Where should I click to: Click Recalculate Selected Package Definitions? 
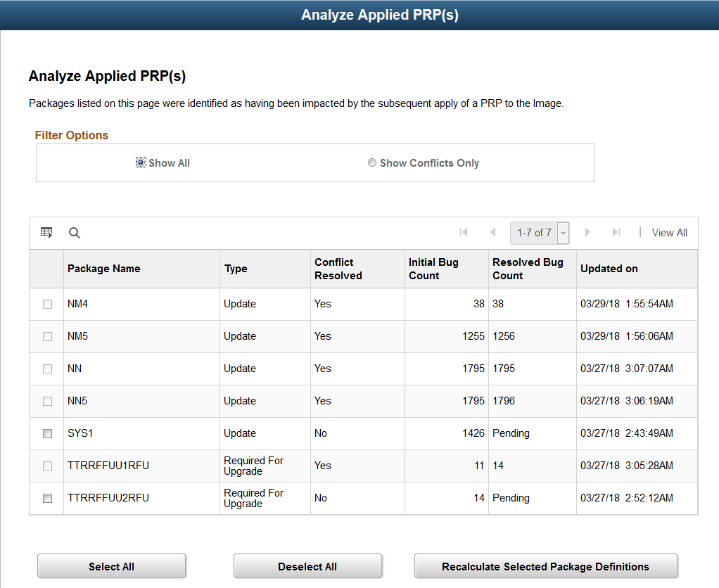tap(545, 566)
